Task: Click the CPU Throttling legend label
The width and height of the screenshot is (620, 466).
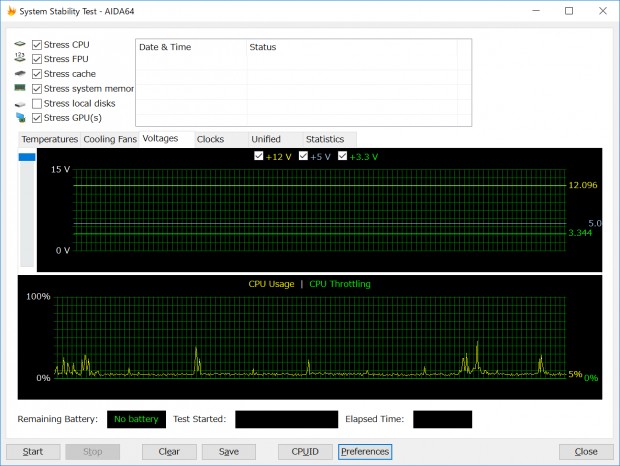Action: 340,284
